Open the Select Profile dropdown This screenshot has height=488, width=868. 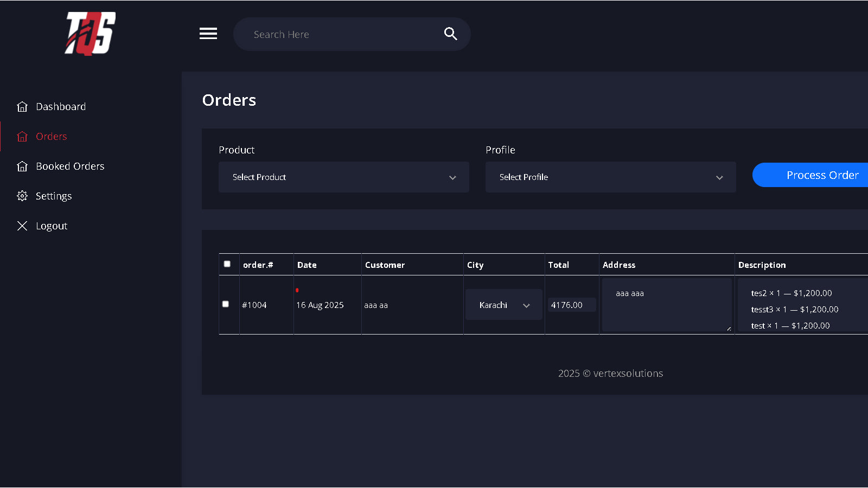(x=611, y=177)
